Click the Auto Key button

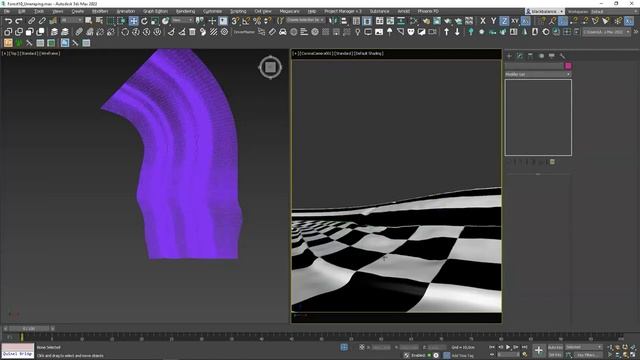[555, 347]
